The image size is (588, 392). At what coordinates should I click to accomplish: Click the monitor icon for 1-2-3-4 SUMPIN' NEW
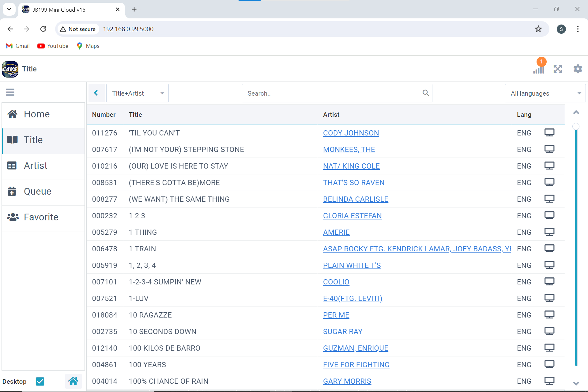pos(549,282)
